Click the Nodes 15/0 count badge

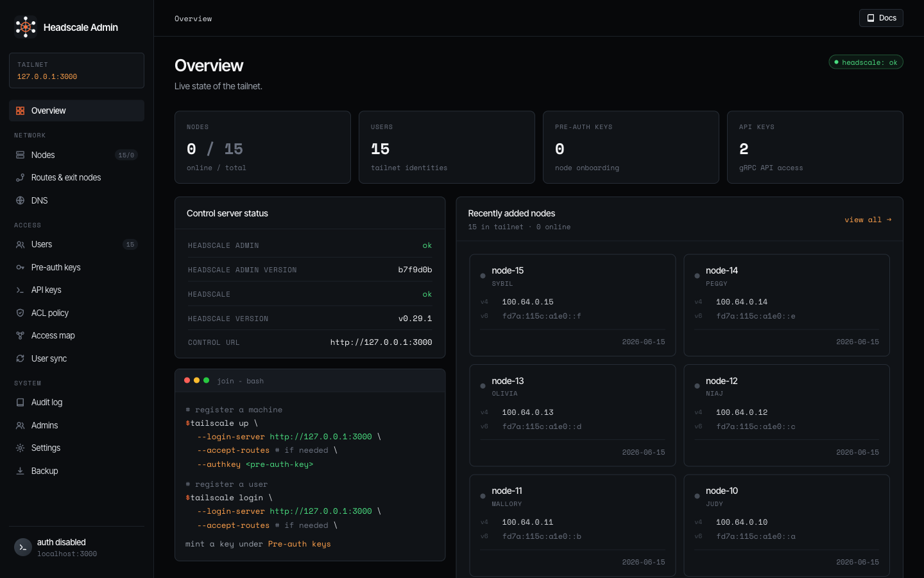pyautogui.click(x=126, y=155)
